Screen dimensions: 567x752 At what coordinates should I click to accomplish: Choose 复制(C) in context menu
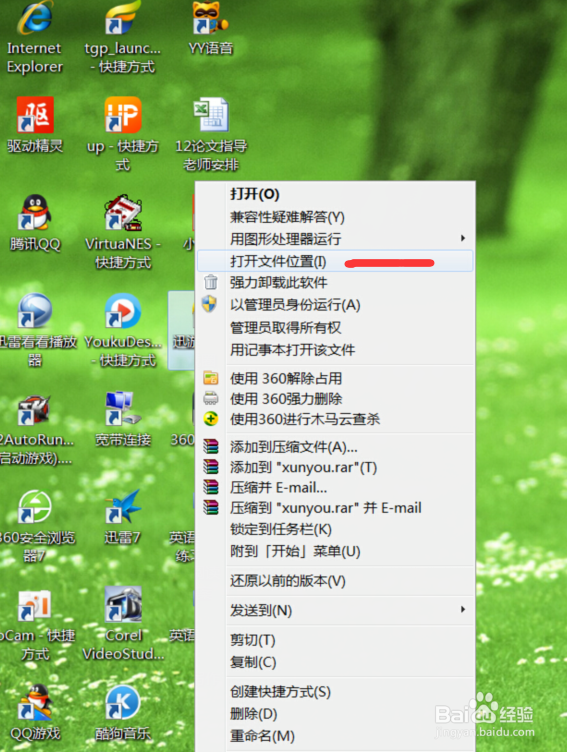click(x=335, y=662)
